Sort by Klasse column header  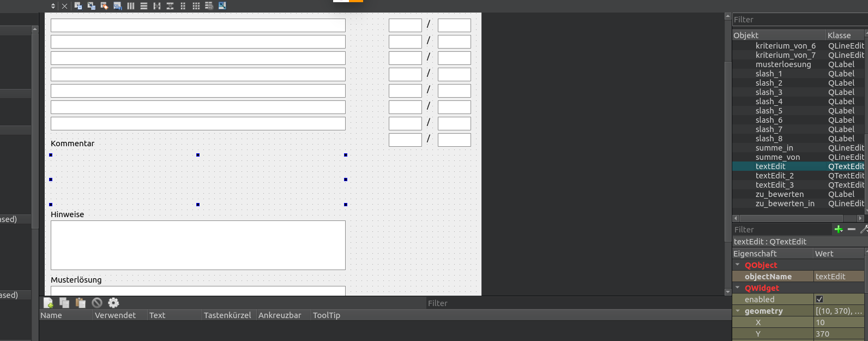[x=846, y=35]
